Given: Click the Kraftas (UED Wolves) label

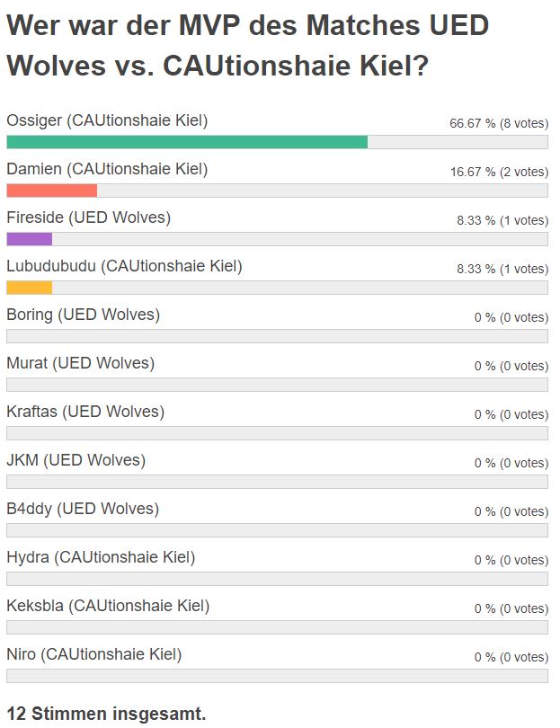Looking at the screenshot, I should (85, 412).
